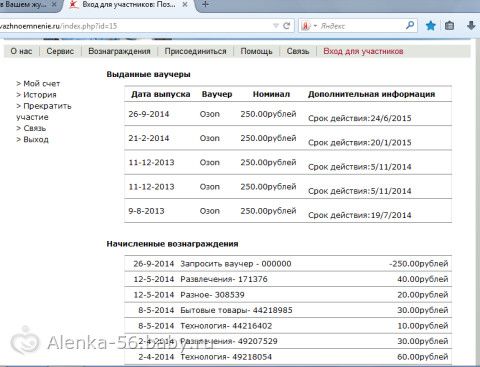The image size is (480, 367).
Task: Click the search magnifier icon
Action: click(410, 25)
